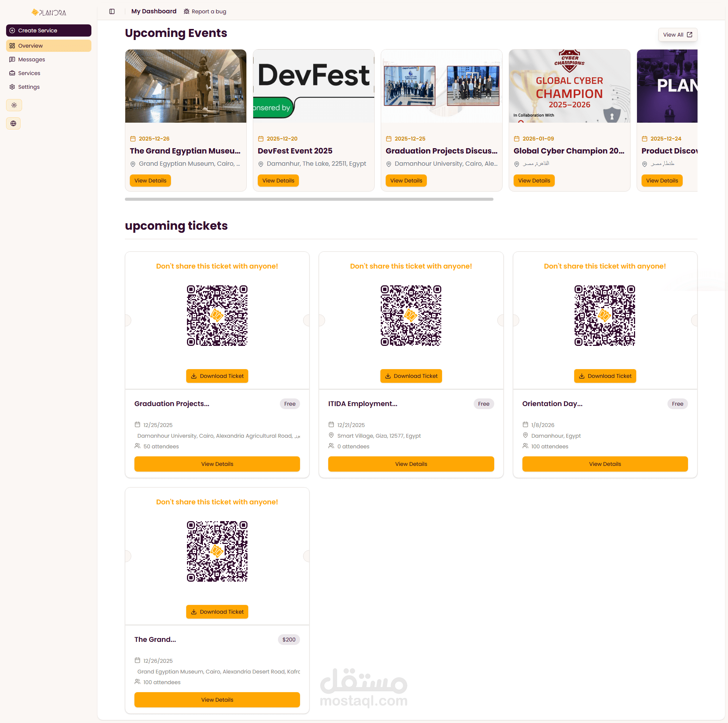View Details of Product Discovery event
This screenshot has height=723, width=728.
[662, 181]
